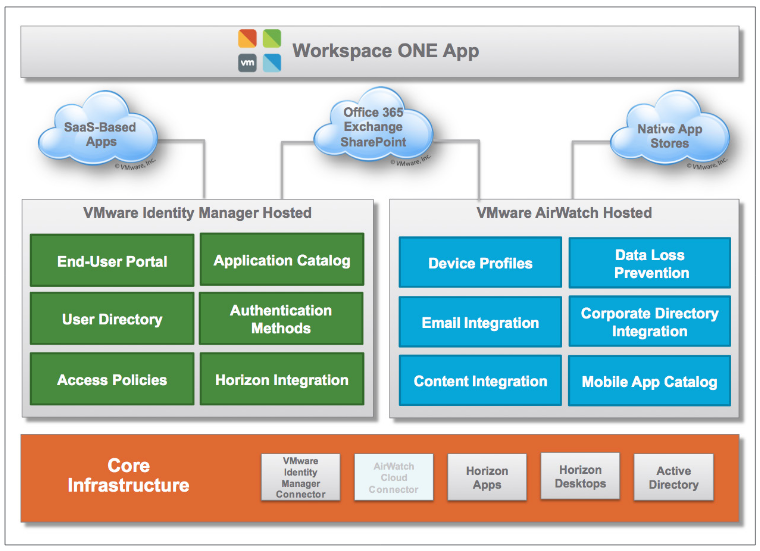Viewport: 760px width, 551px height.
Task: Click the SaaS-Based Apps cloud
Action: [98, 128]
